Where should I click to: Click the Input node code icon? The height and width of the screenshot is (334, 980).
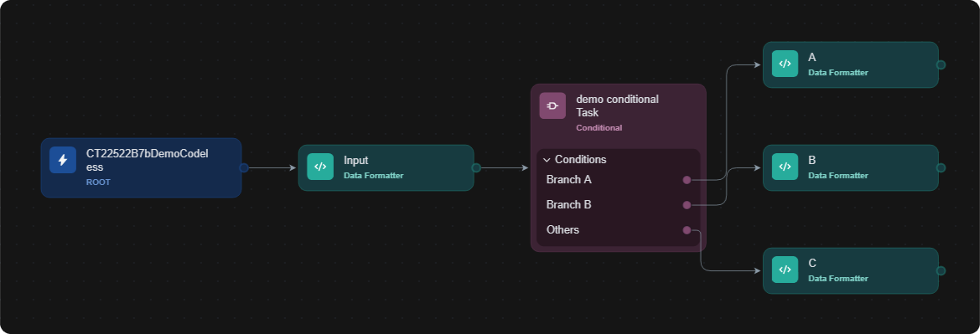[320, 167]
